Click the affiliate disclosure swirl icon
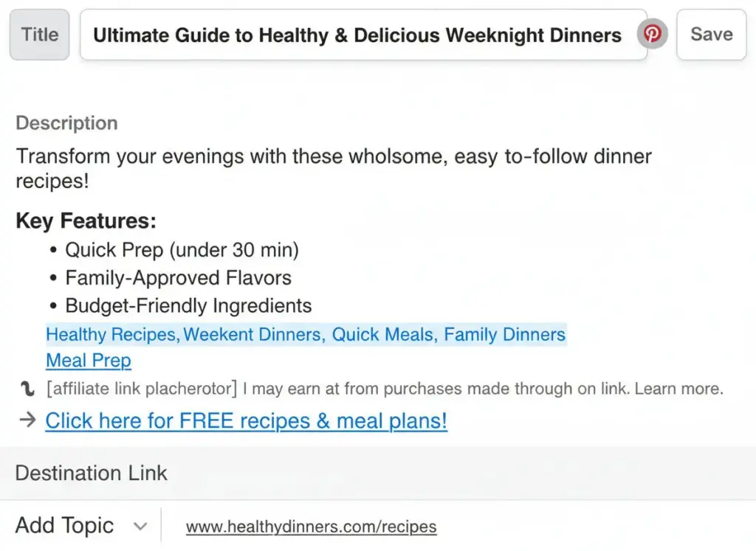756x551 pixels. click(27, 388)
